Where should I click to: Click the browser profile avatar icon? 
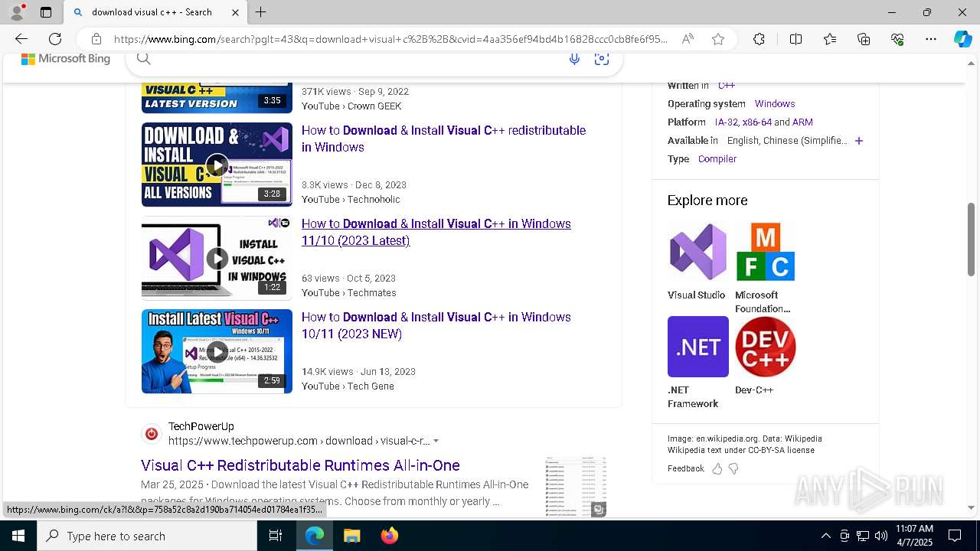pos(17,12)
